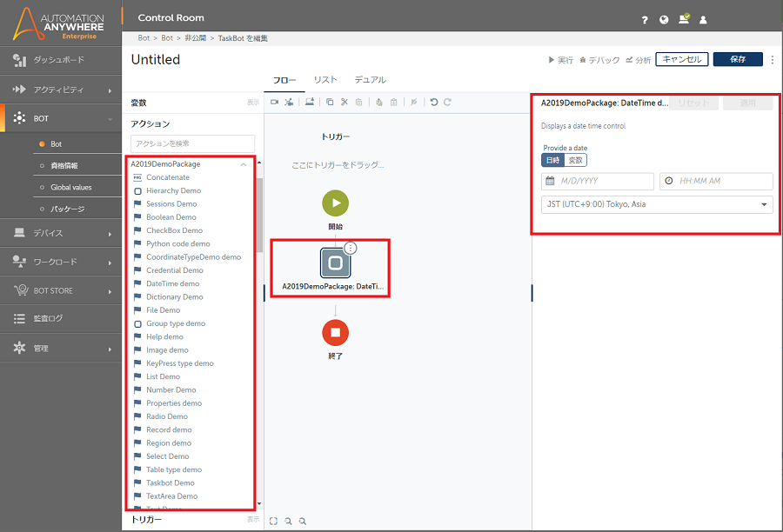
Task: Click the キャンセル button
Action: 681,59
